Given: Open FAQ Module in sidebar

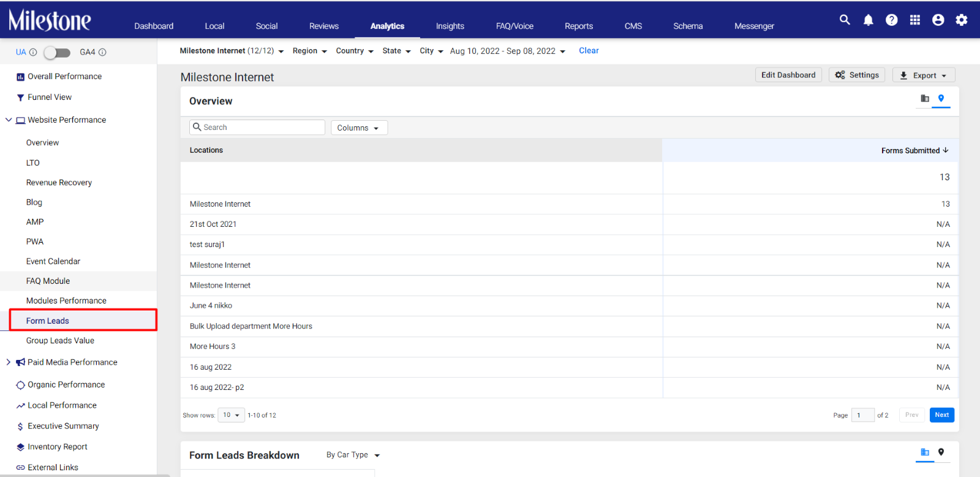Looking at the screenshot, I should 48,281.
